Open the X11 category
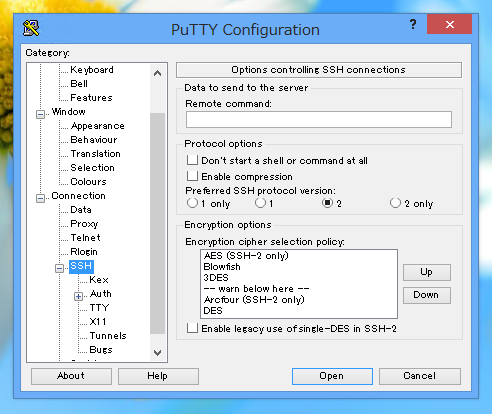This screenshot has width=492, height=414. 98,322
